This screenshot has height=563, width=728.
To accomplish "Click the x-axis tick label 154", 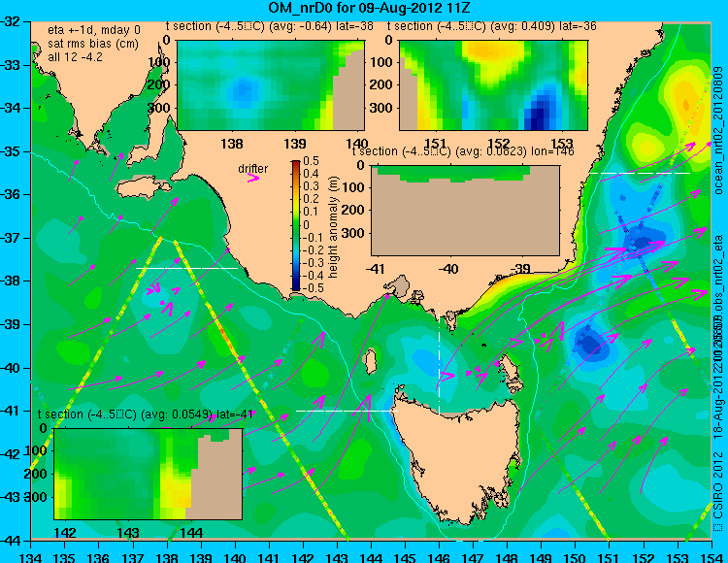I will (711, 556).
